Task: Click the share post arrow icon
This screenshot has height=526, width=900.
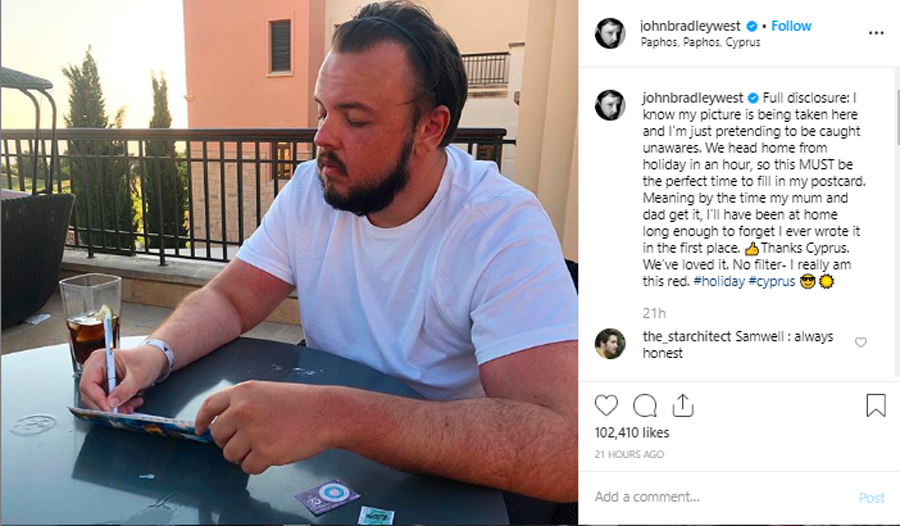Action: pyautogui.click(x=682, y=405)
